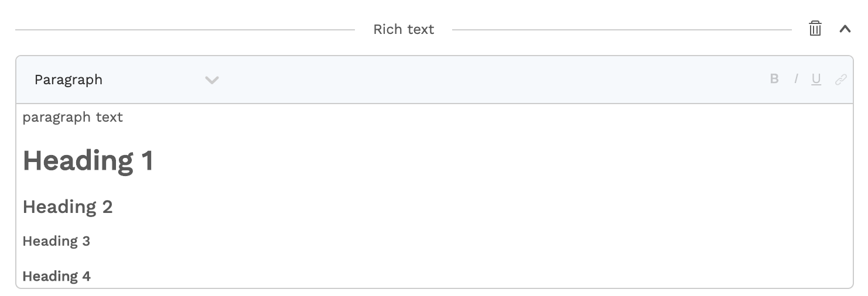Toggle italic formatting with the I icon
The height and width of the screenshot is (296, 868).
[796, 79]
